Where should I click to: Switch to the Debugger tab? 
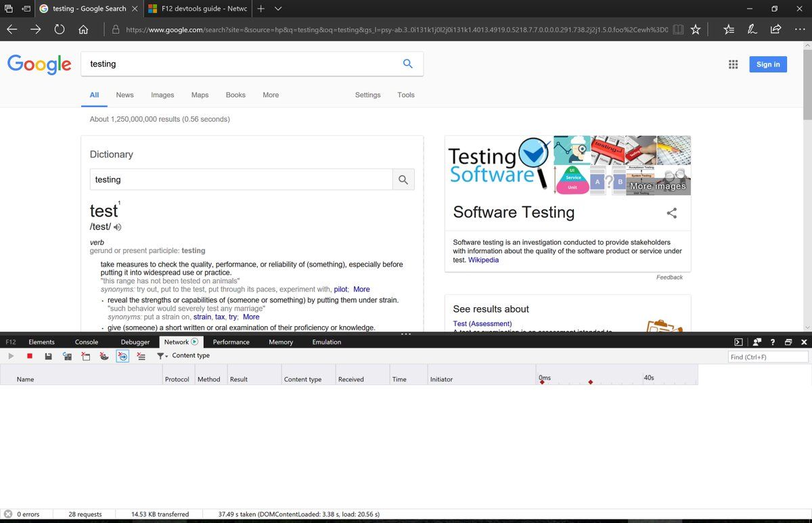[x=135, y=342]
